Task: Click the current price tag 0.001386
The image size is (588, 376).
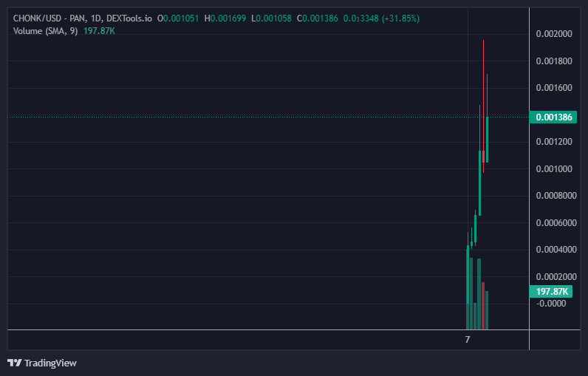Action: click(553, 117)
